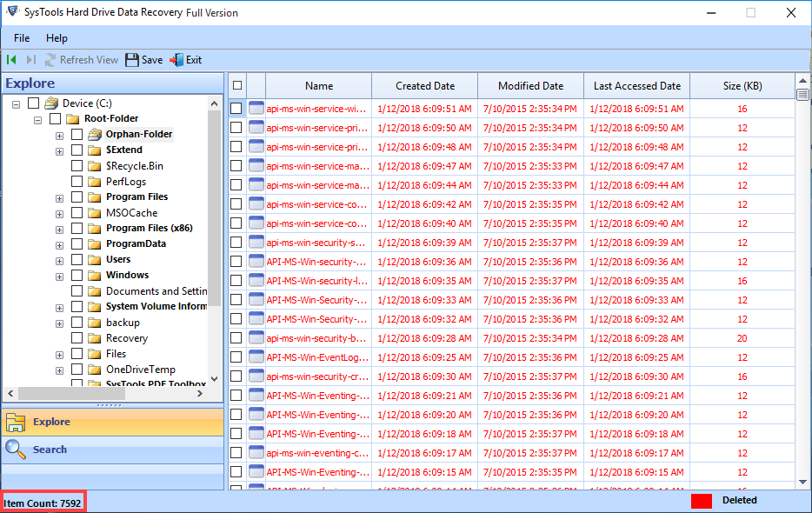The image size is (812, 513).
Task: Check the Documents and Settings checkbox
Action: pos(77,290)
